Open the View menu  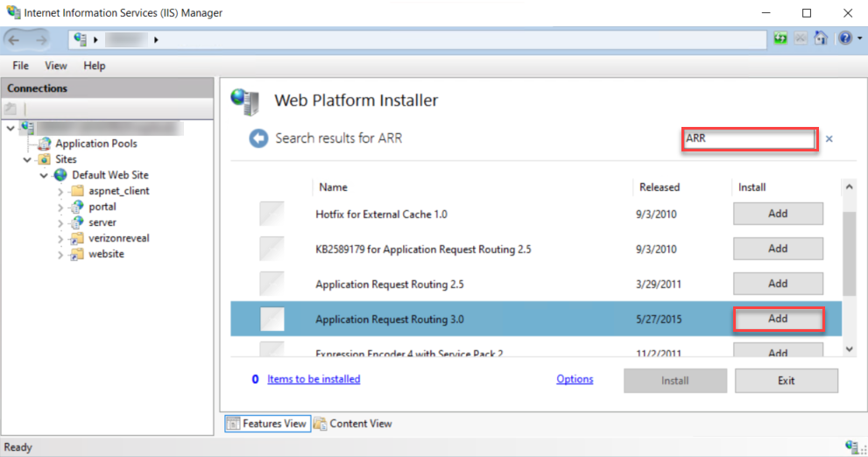[56, 66]
